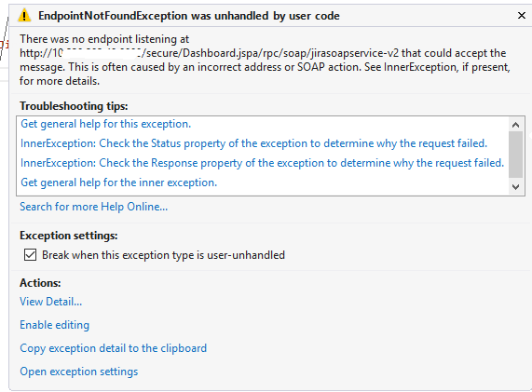Viewport: 532px width, 392px height.
Task: Click the Exception settings heading
Action: (x=69, y=236)
